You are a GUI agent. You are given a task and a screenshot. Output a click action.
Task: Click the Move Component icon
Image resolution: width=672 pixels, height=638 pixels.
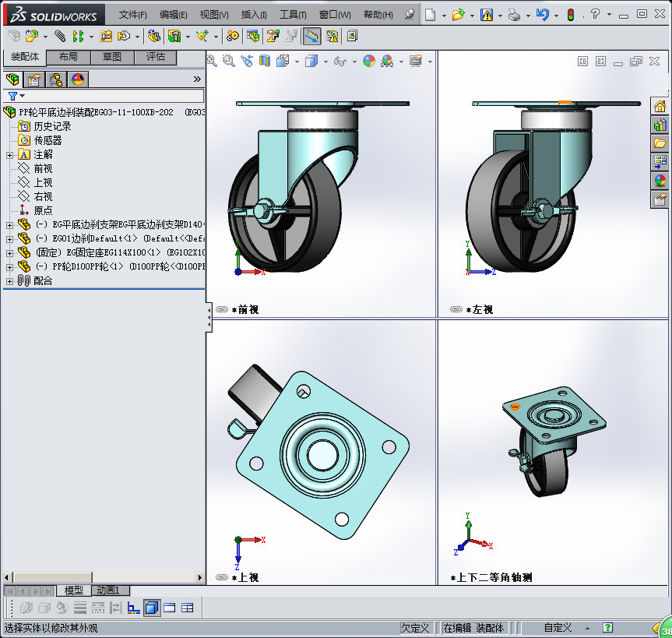(x=124, y=36)
